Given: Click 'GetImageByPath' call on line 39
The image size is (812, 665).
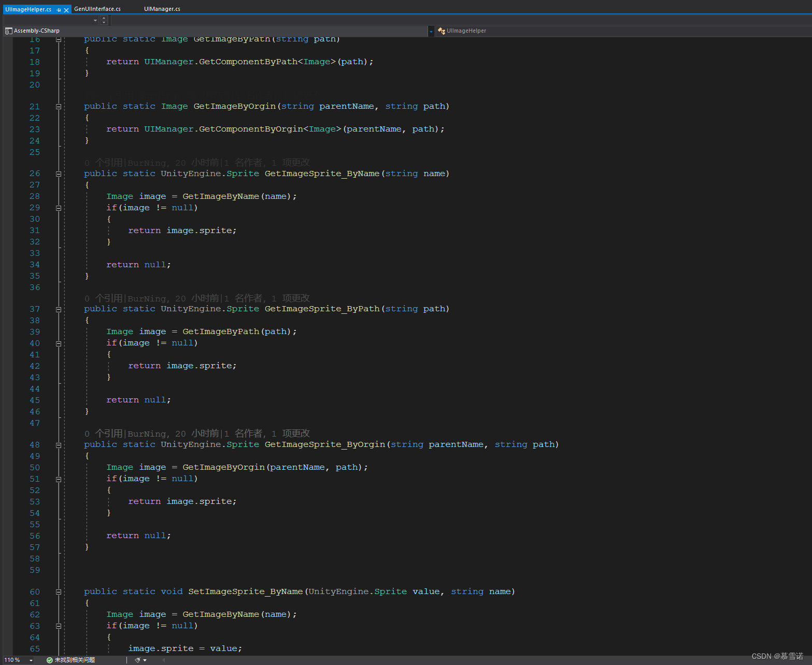Looking at the screenshot, I should tap(221, 331).
